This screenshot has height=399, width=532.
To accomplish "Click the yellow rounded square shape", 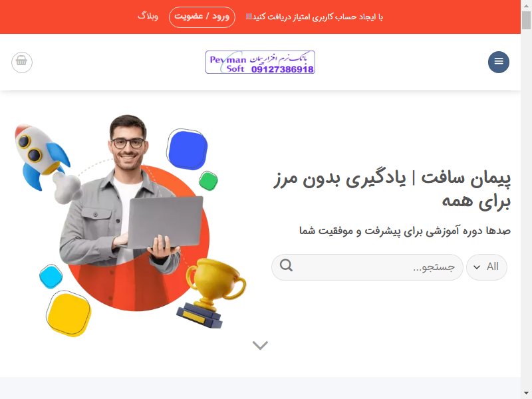I will (x=69, y=314).
